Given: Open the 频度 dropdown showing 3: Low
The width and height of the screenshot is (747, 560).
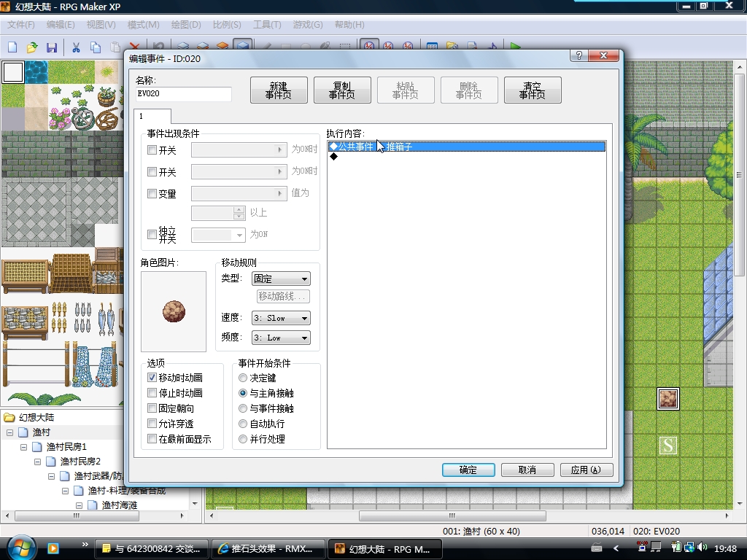Looking at the screenshot, I should (281, 338).
